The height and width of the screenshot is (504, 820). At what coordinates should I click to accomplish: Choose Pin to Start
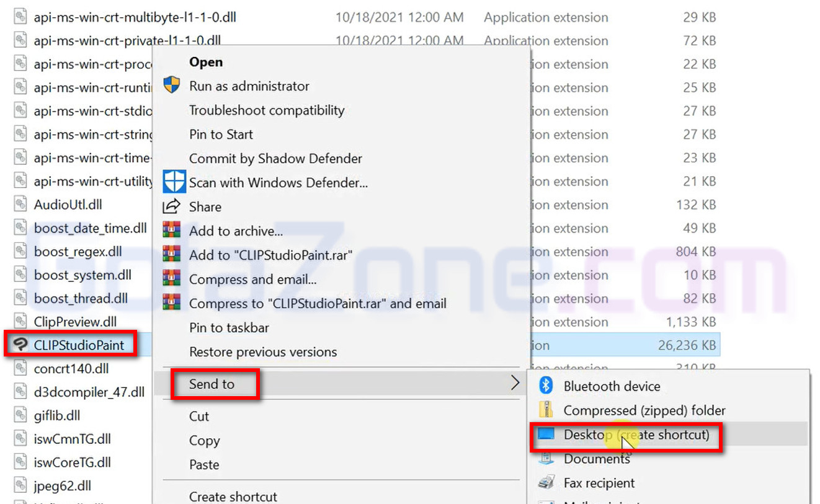[221, 135]
